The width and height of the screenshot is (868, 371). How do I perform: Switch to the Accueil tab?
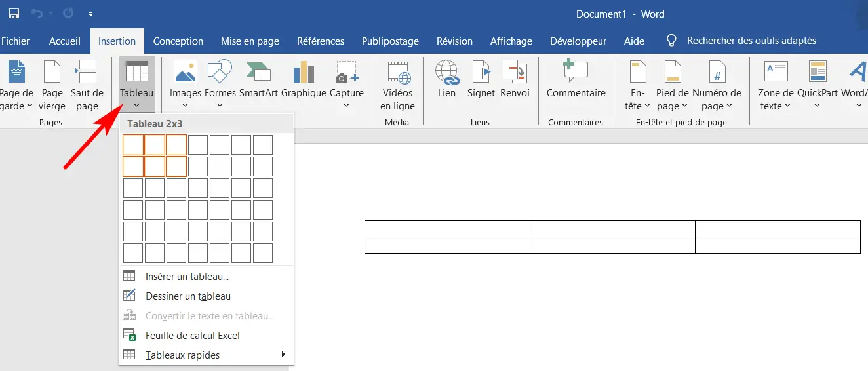pos(65,41)
